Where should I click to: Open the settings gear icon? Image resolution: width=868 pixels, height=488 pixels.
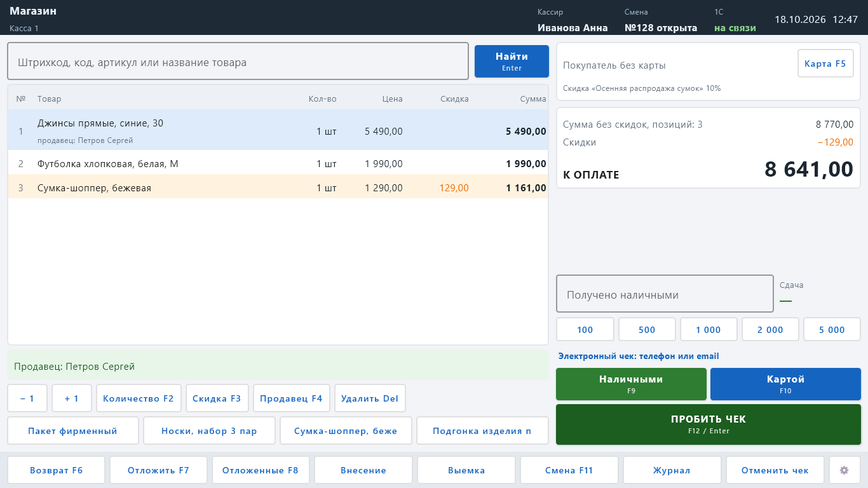click(844, 470)
